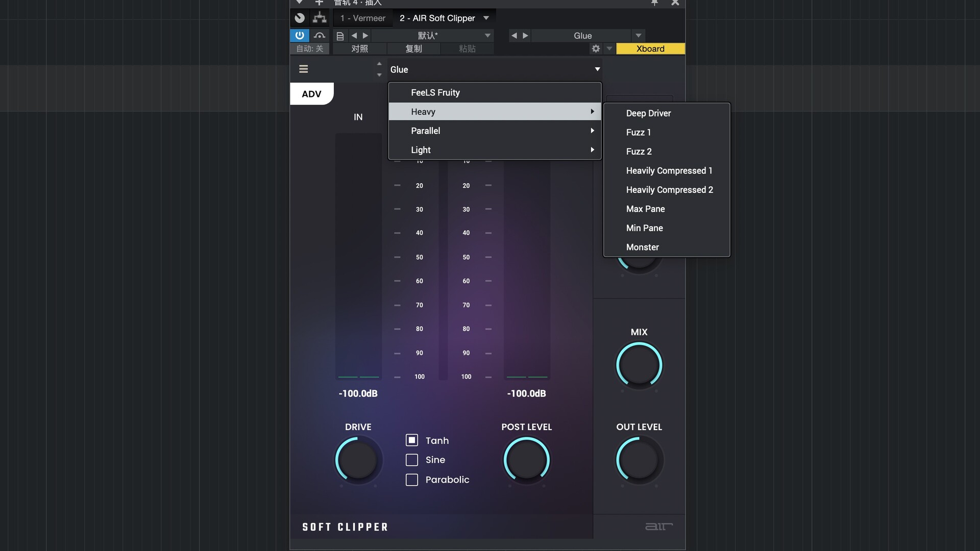Toggle the plugin power bypass button
The image size is (980, 551).
click(x=300, y=35)
